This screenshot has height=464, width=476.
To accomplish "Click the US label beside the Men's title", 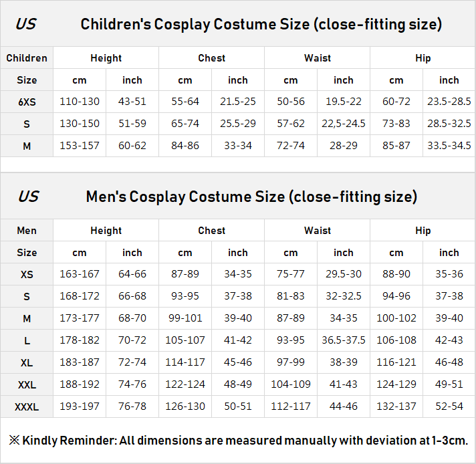I will tap(27, 197).
